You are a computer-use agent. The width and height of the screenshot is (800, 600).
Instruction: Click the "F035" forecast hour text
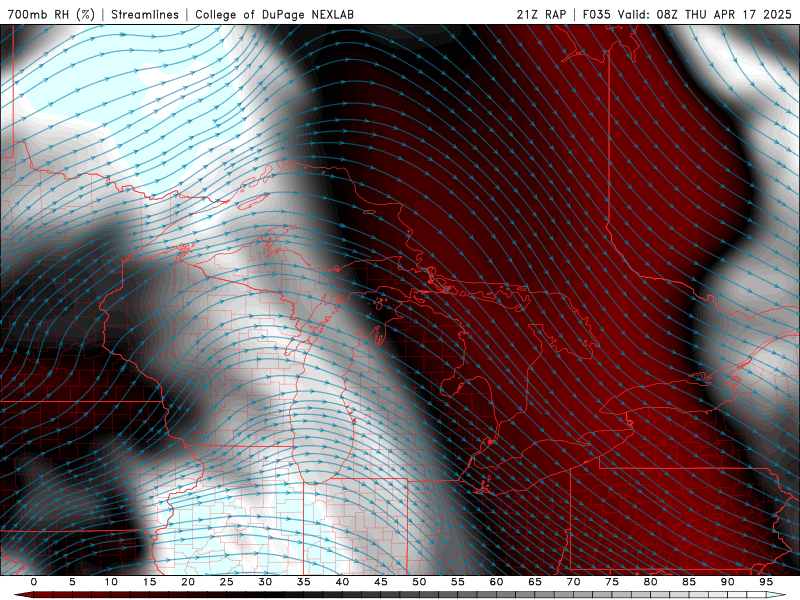pos(596,14)
